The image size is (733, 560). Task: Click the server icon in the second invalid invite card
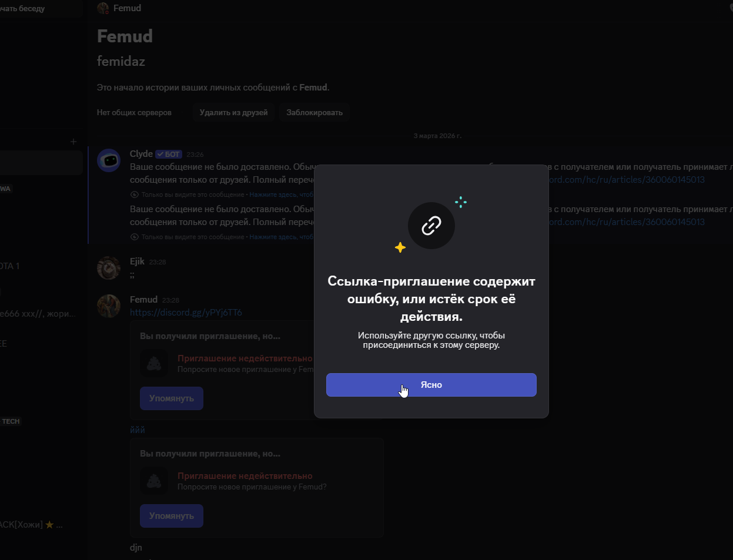pos(154,482)
